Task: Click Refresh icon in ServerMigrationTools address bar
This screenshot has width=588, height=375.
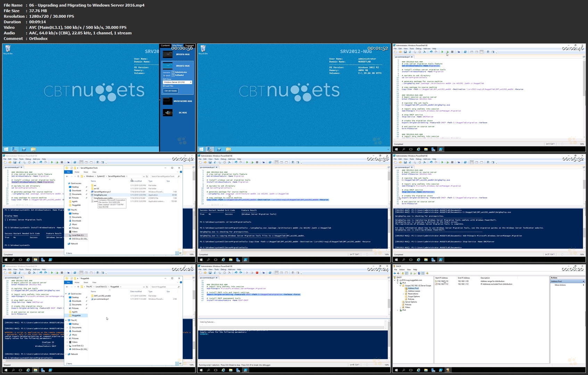Action: pyautogui.click(x=147, y=176)
